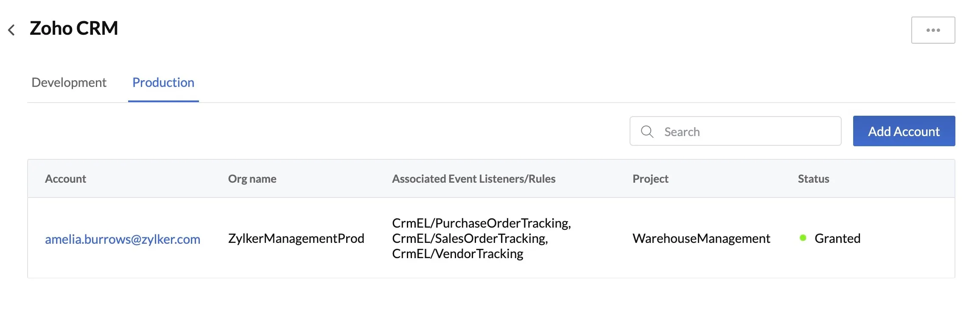Click the Status column header
This screenshot has height=309, width=980.
[x=813, y=179]
